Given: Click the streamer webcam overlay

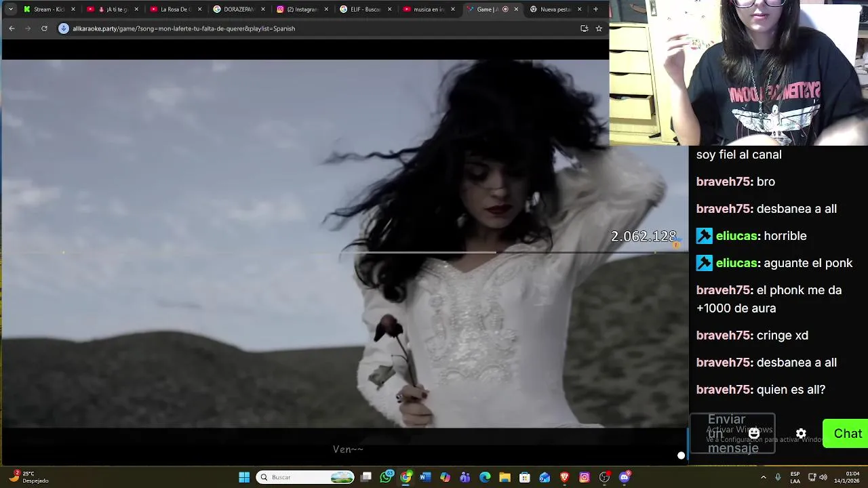Looking at the screenshot, I should [738, 73].
